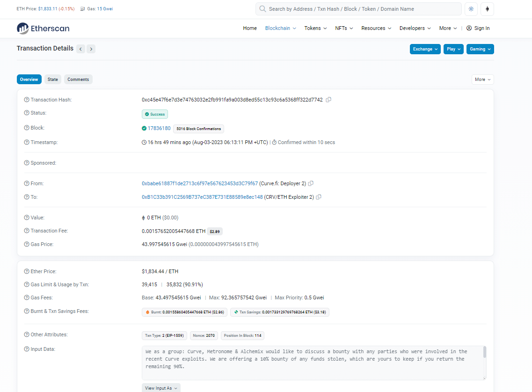Open the More options dropdown above the details card

tap(483, 80)
